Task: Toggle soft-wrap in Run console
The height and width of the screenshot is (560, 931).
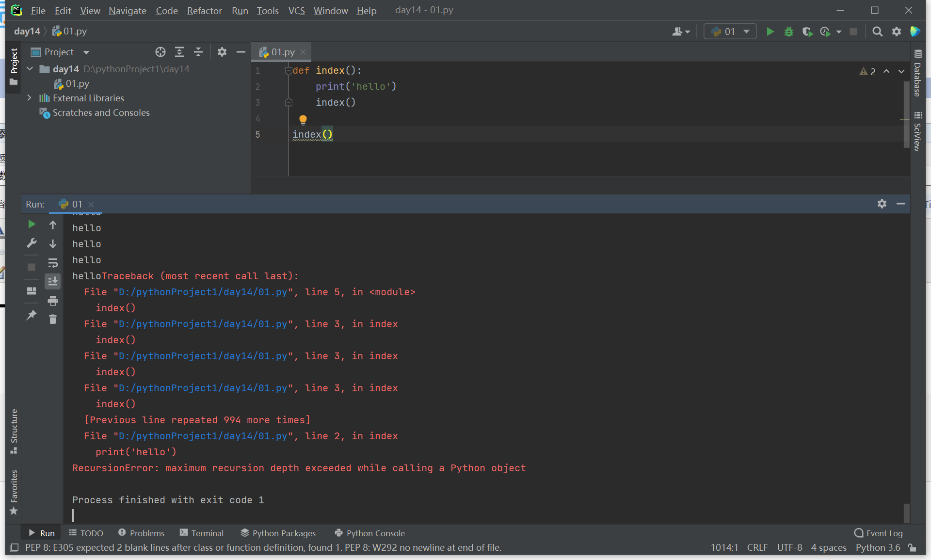Action: 53,263
